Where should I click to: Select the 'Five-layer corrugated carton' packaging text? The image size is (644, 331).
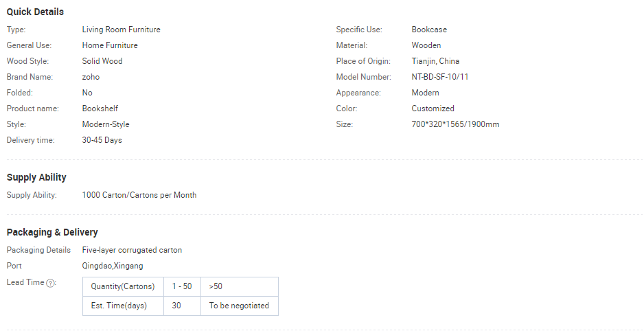pos(132,250)
